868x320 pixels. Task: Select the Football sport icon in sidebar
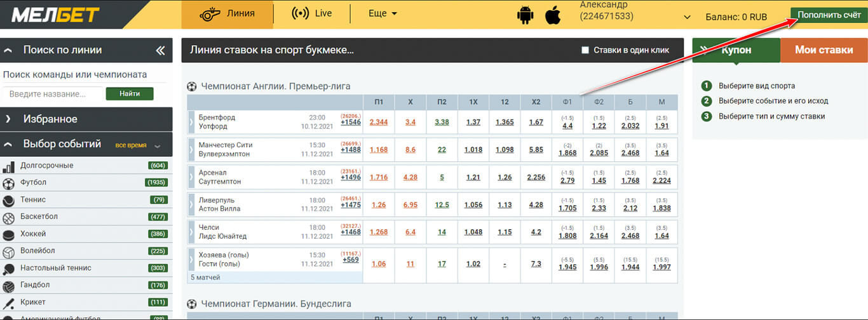pyautogui.click(x=9, y=183)
